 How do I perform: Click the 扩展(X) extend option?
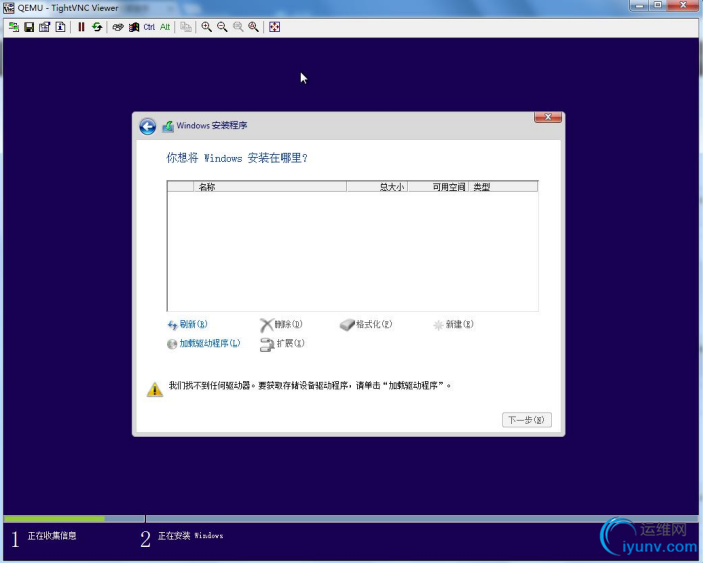291,343
